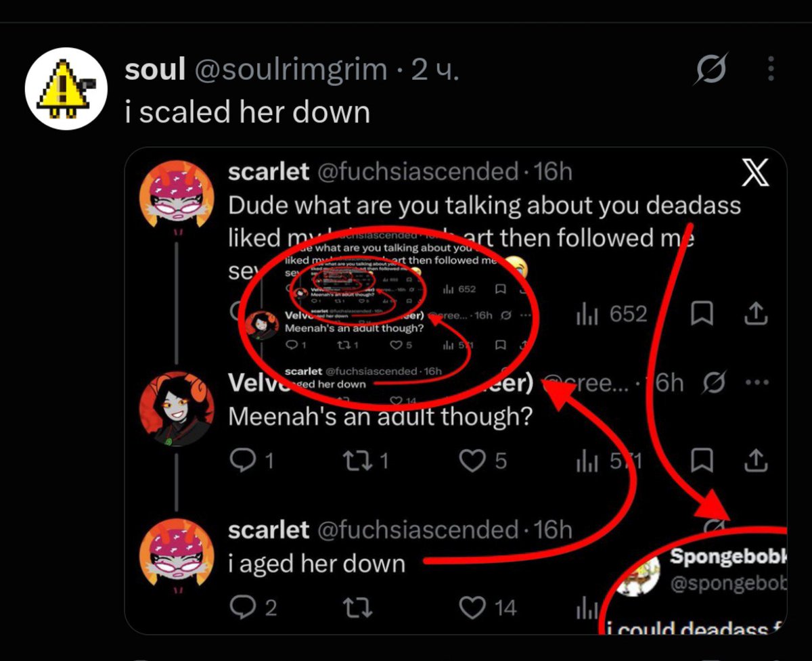Retweet the i aged her down tweet

pos(357,608)
